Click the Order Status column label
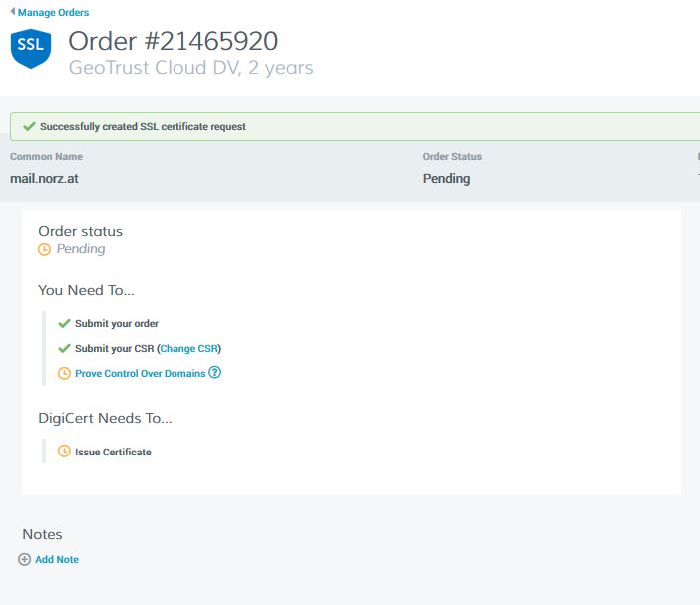The height and width of the screenshot is (605, 700). click(452, 157)
